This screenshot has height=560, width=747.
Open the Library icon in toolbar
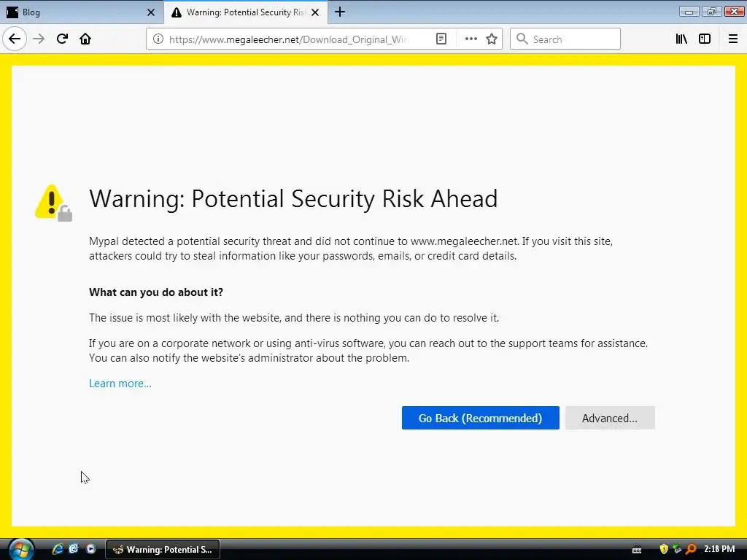click(x=681, y=39)
